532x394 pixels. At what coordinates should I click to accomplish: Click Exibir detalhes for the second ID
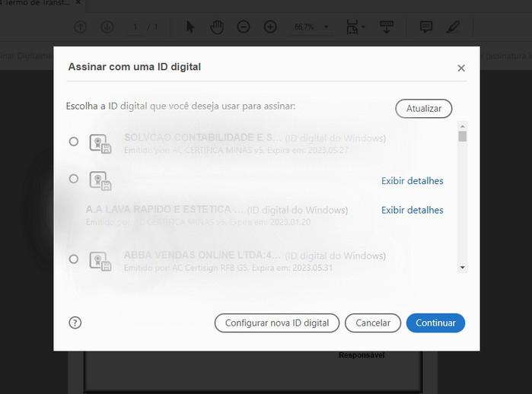(412, 181)
